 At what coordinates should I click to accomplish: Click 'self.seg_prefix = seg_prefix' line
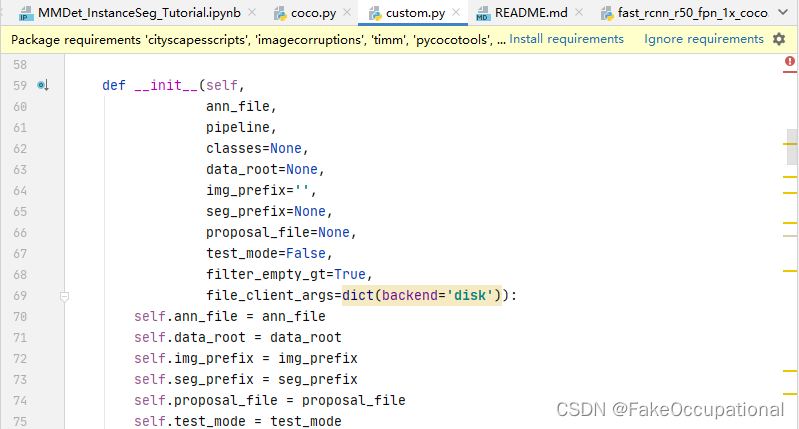coord(246,380)
